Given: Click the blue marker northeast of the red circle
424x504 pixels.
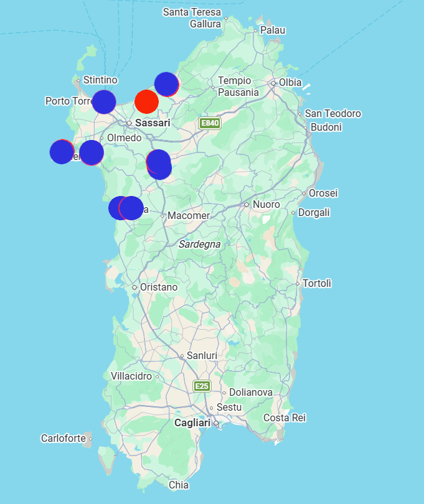Looking at the screenshot, I should click(x=167, y=84).
